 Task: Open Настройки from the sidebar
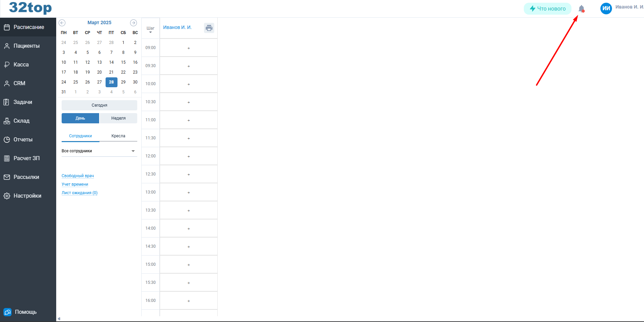tap(27, 196)
